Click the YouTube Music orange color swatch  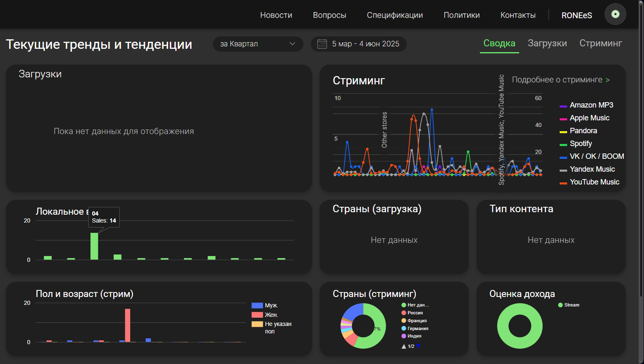563,183
